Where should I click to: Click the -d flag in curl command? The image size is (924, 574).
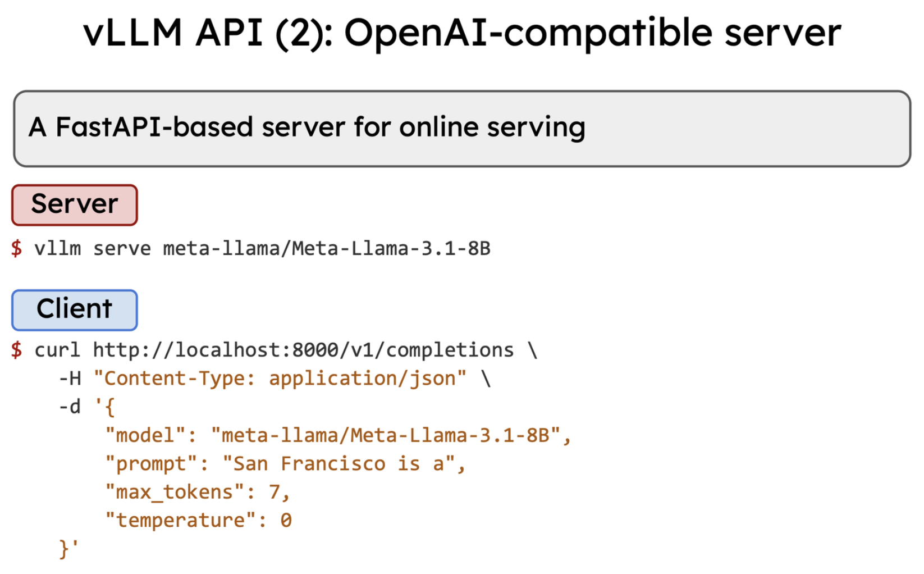coord(70,407)
